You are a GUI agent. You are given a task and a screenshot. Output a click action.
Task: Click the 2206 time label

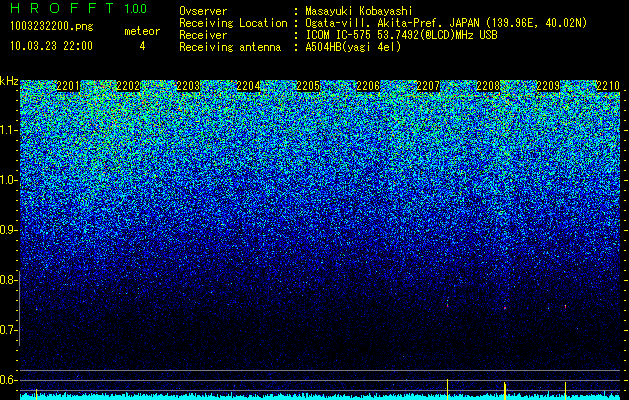[368, 86]
